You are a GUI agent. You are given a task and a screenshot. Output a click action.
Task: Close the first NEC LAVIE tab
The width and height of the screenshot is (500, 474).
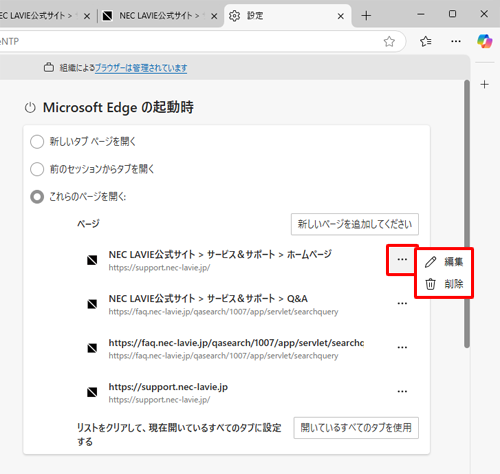click(87, 16)
